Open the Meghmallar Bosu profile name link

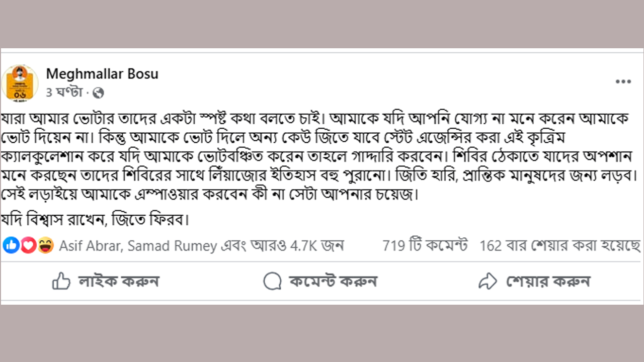tap(102, 74)
